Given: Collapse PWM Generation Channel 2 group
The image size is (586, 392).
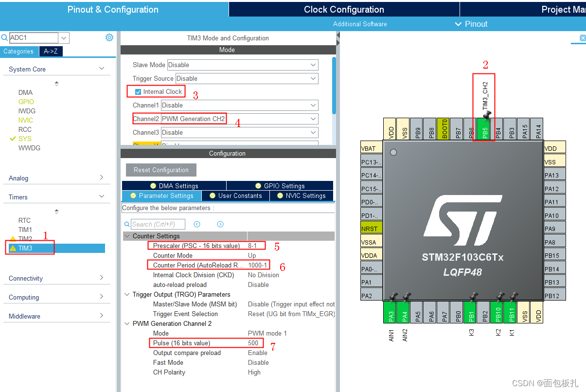Looking at the screenshot, I should click(127, 323).
